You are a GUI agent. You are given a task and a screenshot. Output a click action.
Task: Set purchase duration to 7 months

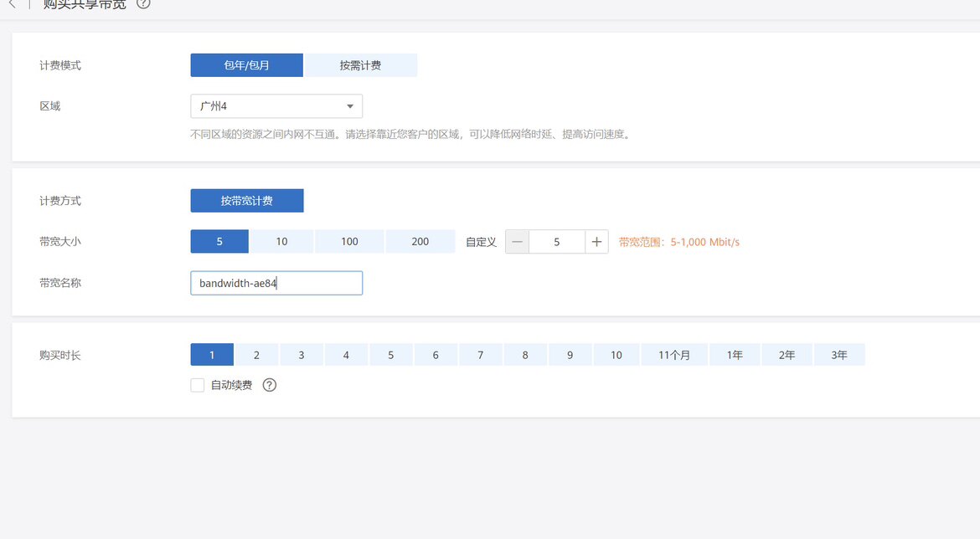click(x=481, y=355)
